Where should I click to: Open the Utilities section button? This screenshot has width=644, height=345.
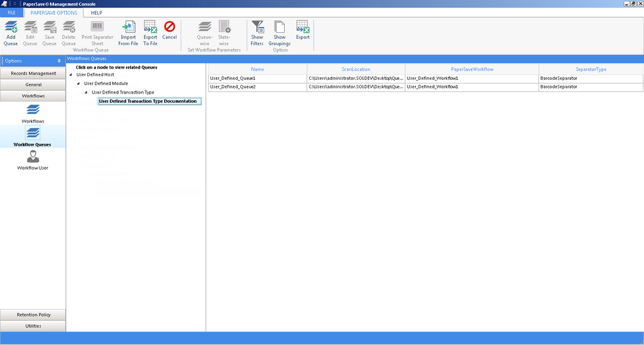33,326
